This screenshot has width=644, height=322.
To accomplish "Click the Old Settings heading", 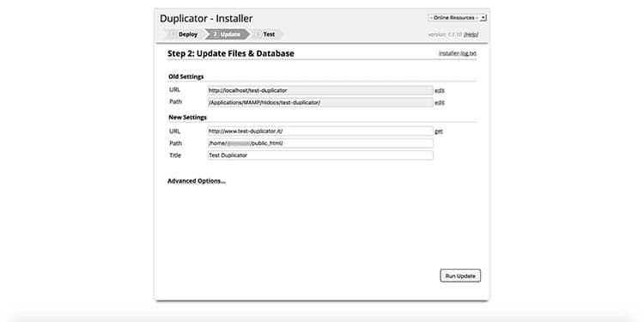I will point(186,76).
